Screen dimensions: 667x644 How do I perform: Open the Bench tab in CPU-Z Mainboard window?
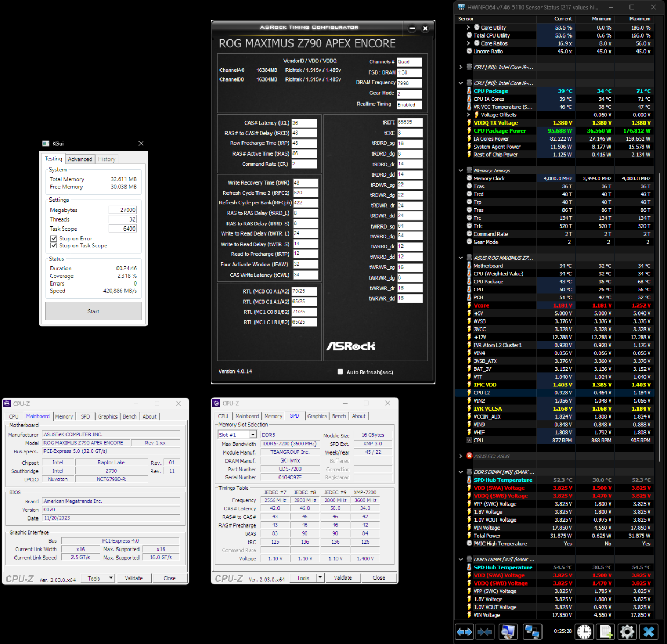(130, 416)
